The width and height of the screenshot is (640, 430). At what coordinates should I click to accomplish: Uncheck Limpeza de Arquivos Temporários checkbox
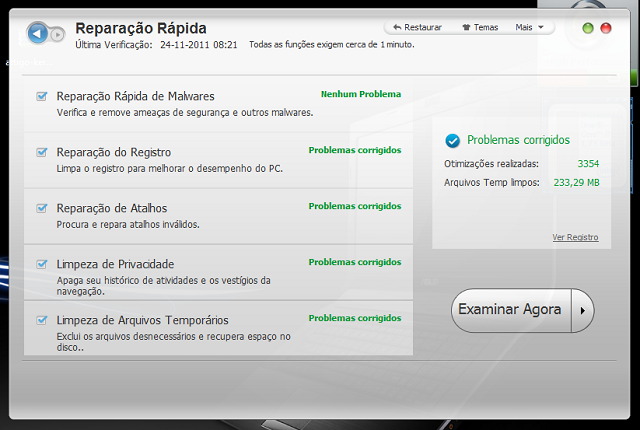[42, 320]
